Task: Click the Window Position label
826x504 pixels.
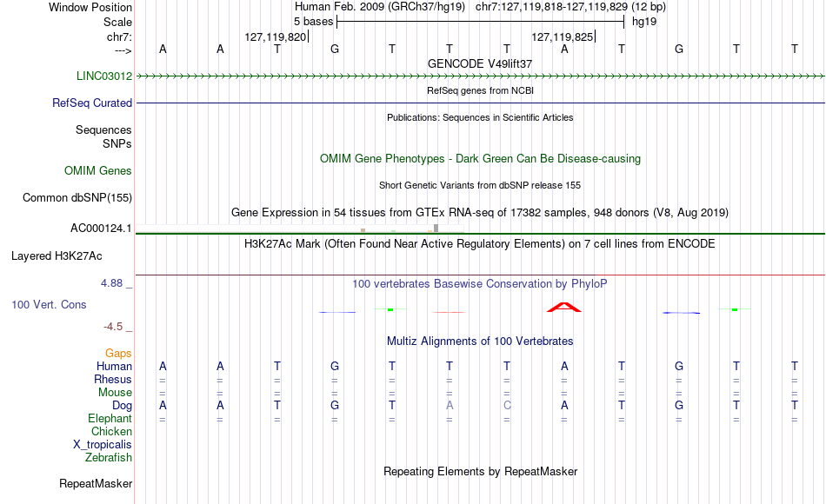Action: [90, 7]
